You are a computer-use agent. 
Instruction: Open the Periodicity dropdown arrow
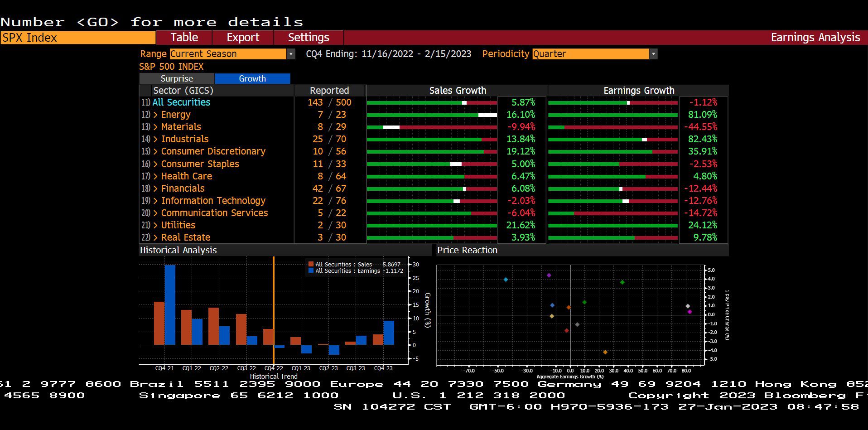[x=653, y=54]
